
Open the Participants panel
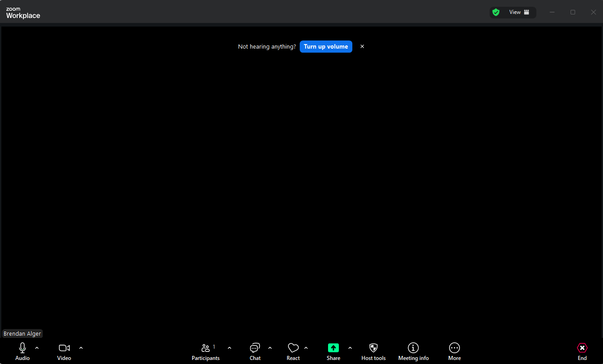coord(206,351)
